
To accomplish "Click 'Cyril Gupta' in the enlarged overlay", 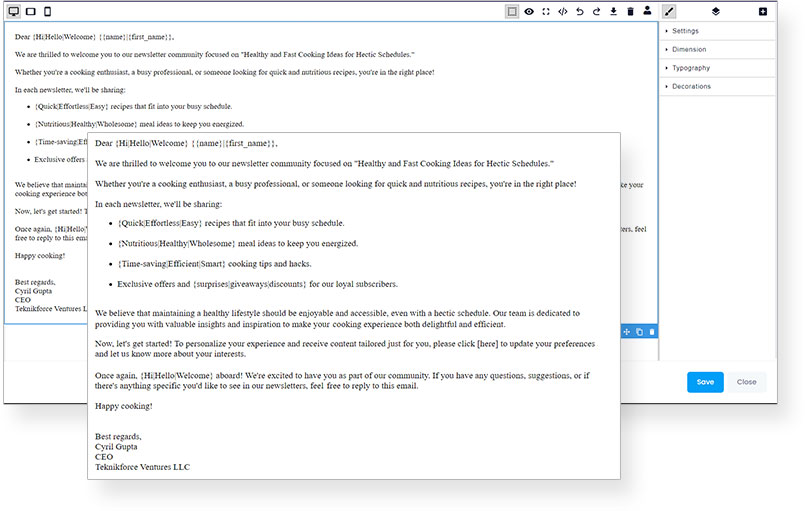I will pyautogui.click(x=116, y=447).
